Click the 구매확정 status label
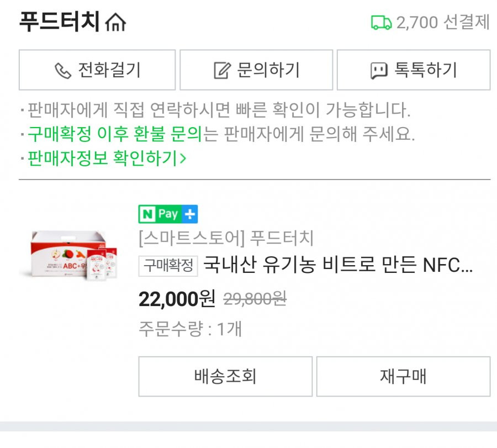Image resolution: width=497 pixels, height=448 pixels. pos(168,266)
